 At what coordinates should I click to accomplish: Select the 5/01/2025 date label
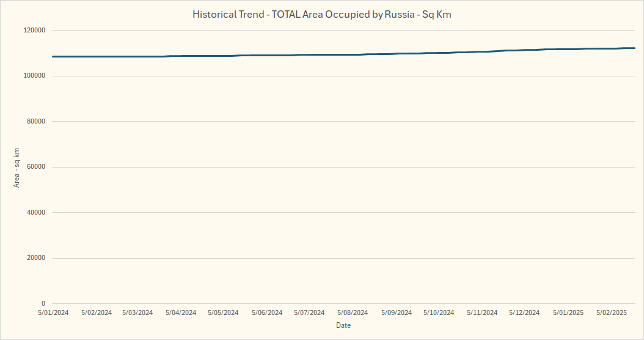pos(568,312)
